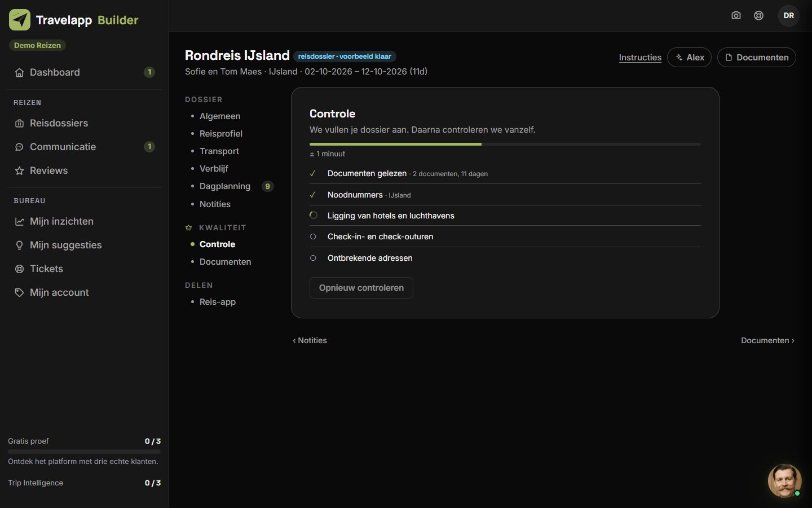The width and height of the screenshot is (812, 508).
Task: Open the Instructies link
Action: (640, 58)
